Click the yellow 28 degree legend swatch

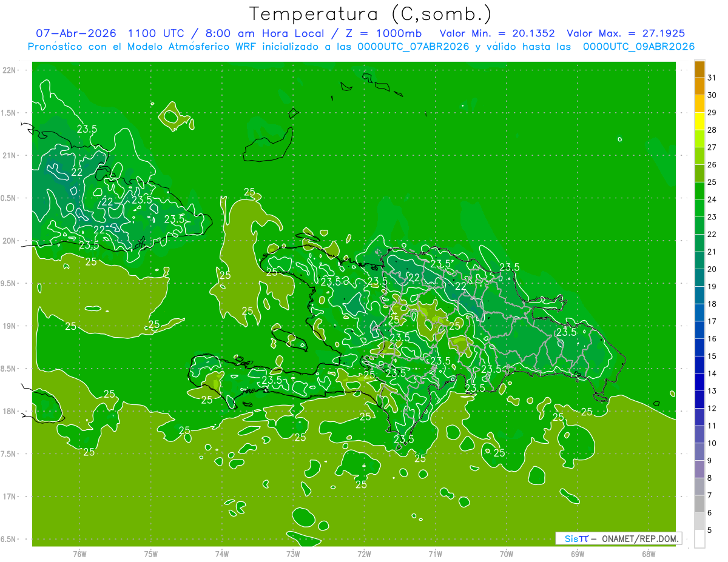point(699,122)
